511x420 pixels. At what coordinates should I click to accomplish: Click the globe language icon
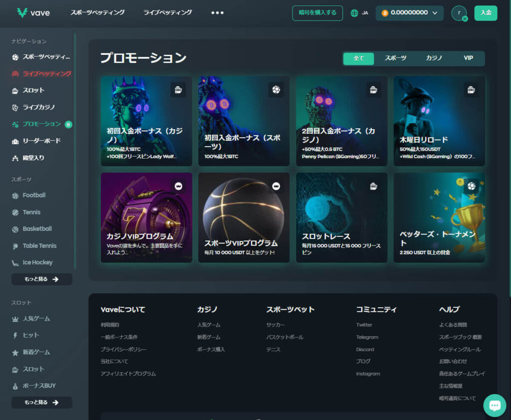click(354, 13)
